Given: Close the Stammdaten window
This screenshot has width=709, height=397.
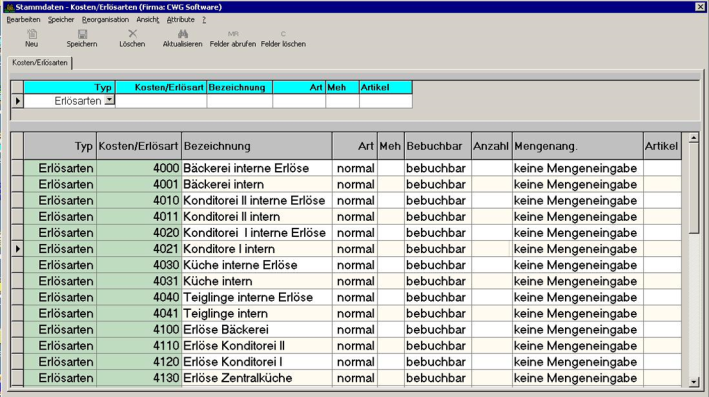Looking at the screenshot, I should pos(700,7).
